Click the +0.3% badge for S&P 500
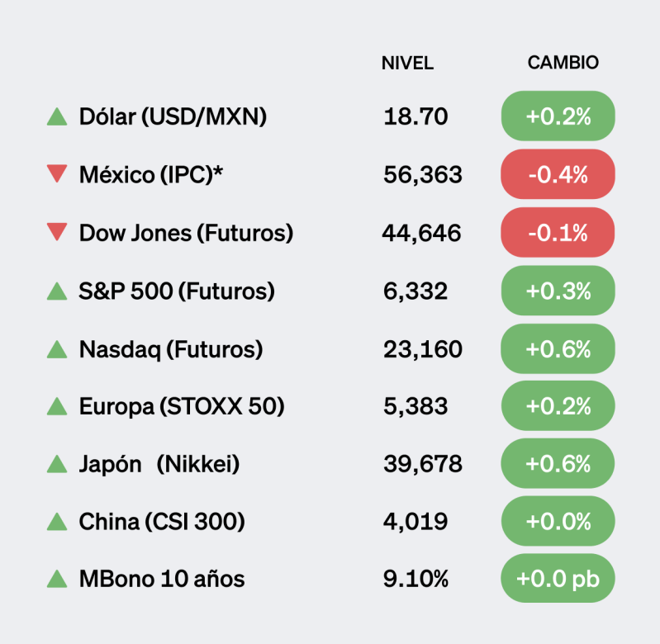660x644 pixels. (558, 291)
